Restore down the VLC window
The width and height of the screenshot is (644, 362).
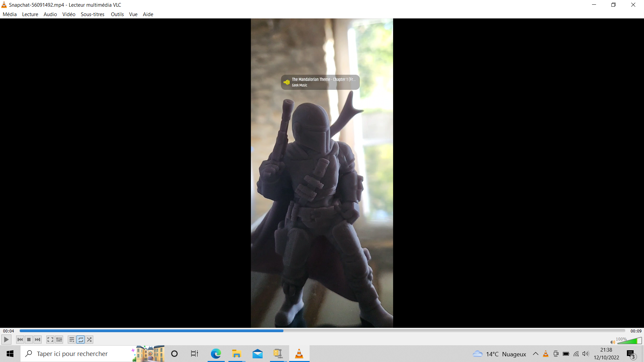tap(613, 5)
